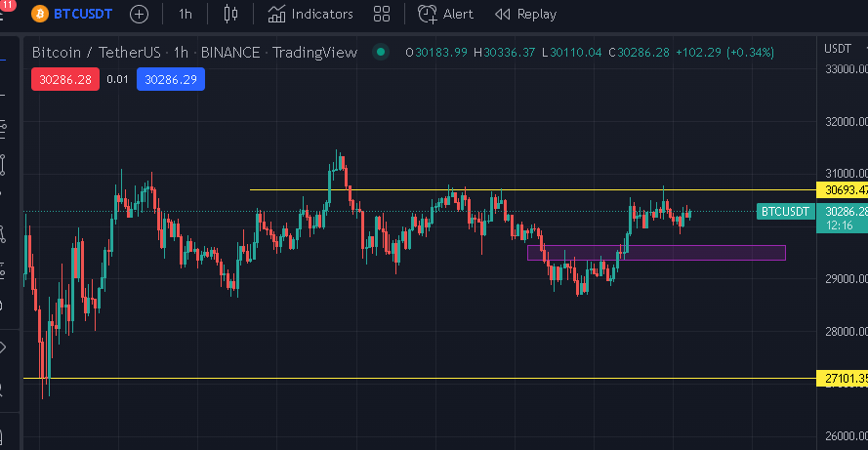868x450 pixels.
Task: Click the close value C30286.28
Action: point(640,53)
